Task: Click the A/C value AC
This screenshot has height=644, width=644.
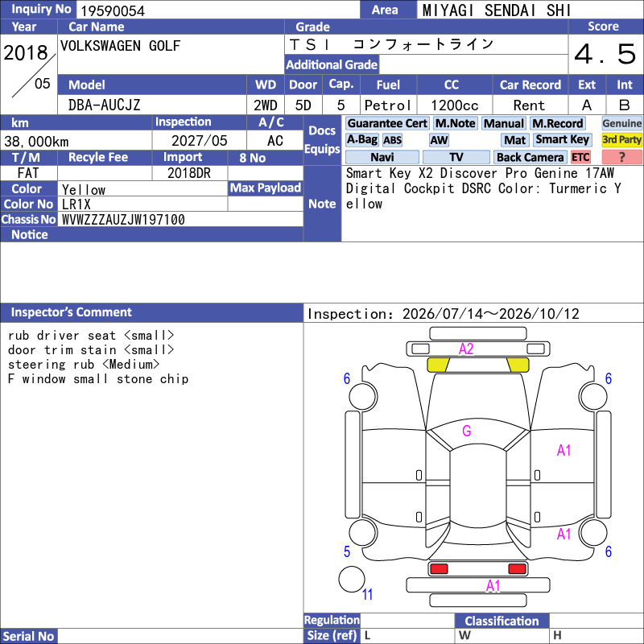Action: point(275,141)
